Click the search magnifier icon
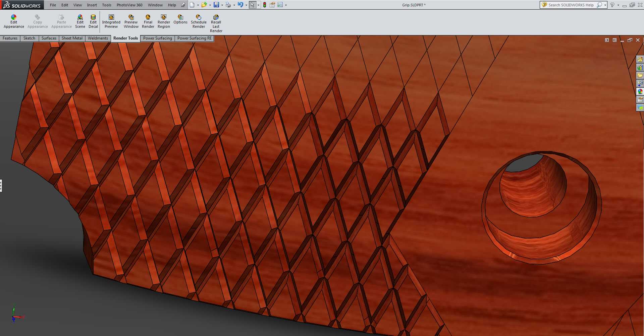The width and height of the screenshot is (644, 336). coord(599,5)
